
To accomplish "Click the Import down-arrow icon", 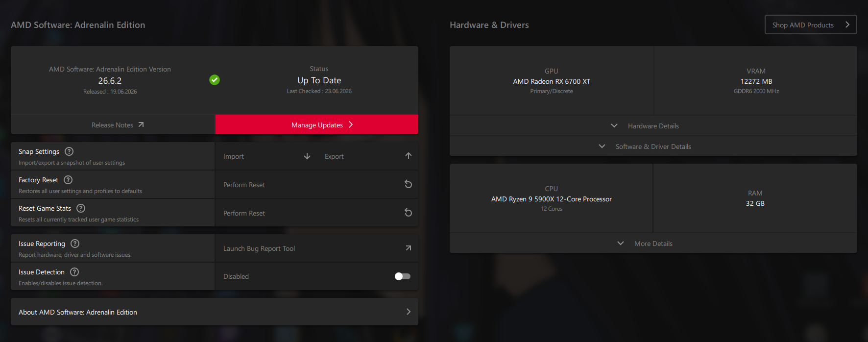I will [x=307, y=156].
